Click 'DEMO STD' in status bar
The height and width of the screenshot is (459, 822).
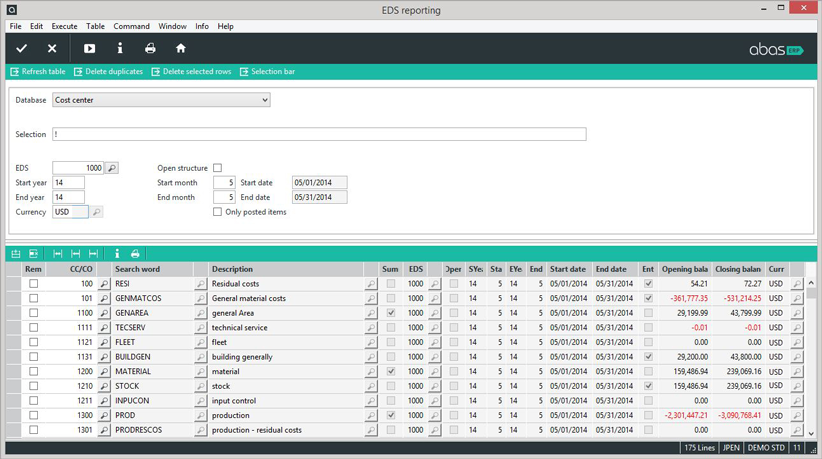pos(766,448)
